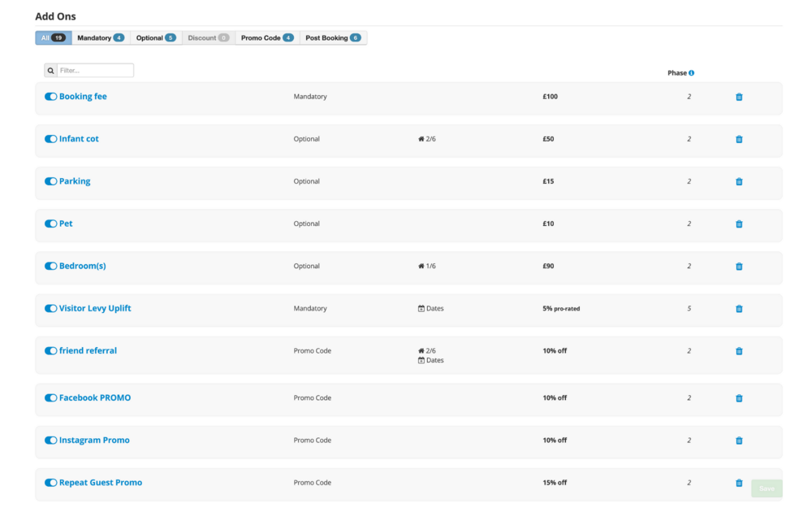Click the Phase info icon
Viewport: 812px width, 508px height.
[692, 73]
